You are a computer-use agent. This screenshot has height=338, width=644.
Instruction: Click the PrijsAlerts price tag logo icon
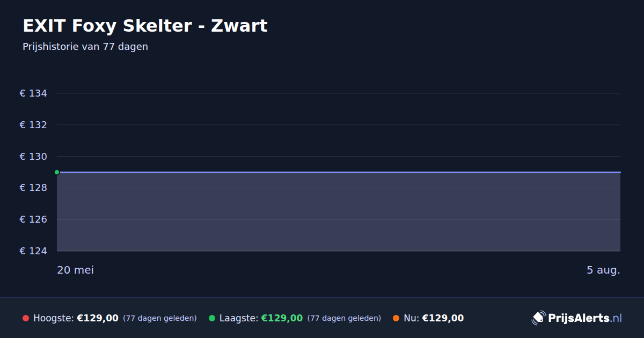(538, 318)
